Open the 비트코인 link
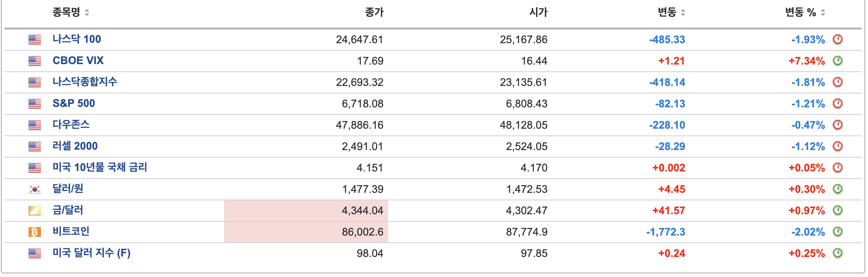Image resolution: width=868 pixels, height=277 pixels. click(x=71, y=232)
